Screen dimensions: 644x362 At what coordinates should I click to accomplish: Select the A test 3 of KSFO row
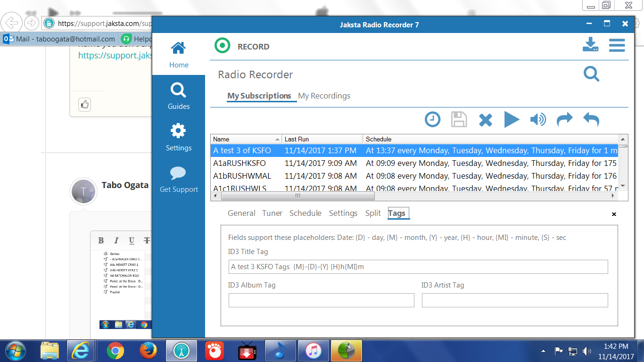coord(414,150)
